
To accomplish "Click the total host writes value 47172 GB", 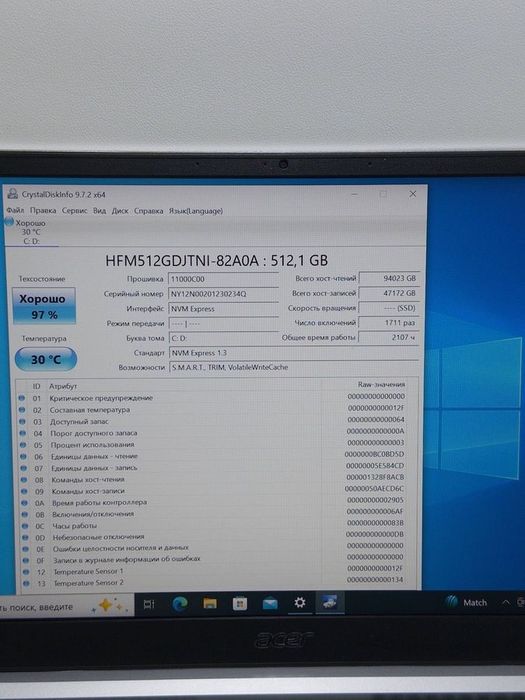I will click(389, 293).
